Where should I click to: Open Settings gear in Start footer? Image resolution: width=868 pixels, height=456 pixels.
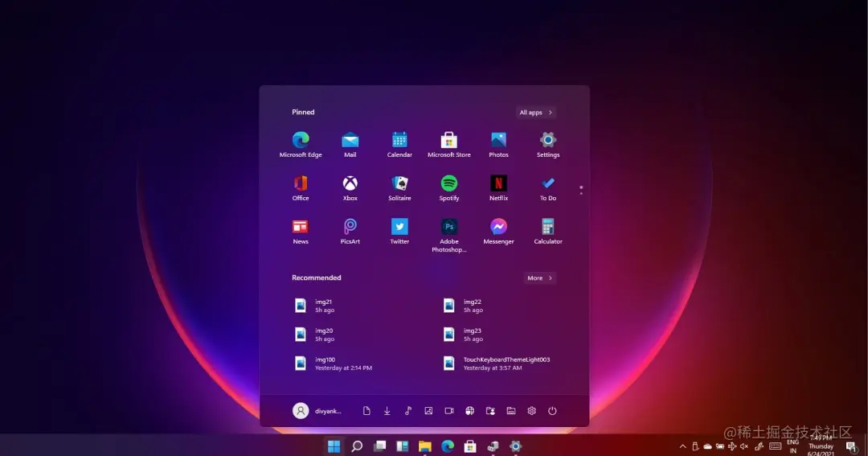[x=531, y=411]
